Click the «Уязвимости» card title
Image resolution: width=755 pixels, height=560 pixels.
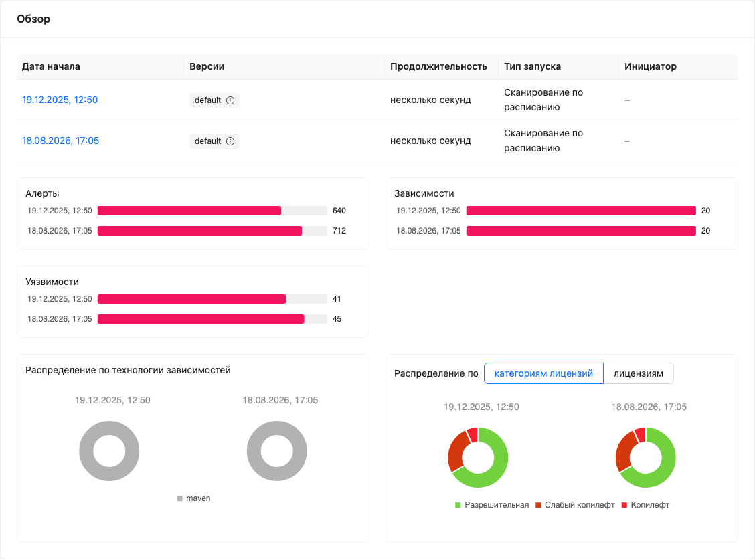(x=52, y=282)
